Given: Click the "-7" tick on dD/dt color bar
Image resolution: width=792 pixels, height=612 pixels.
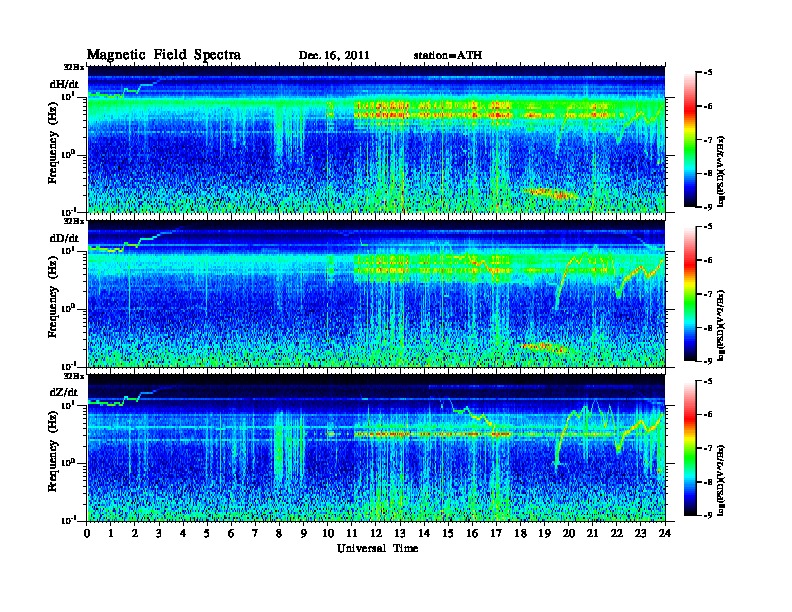Looking at the screenshot, I should click(x=708, y=294).
